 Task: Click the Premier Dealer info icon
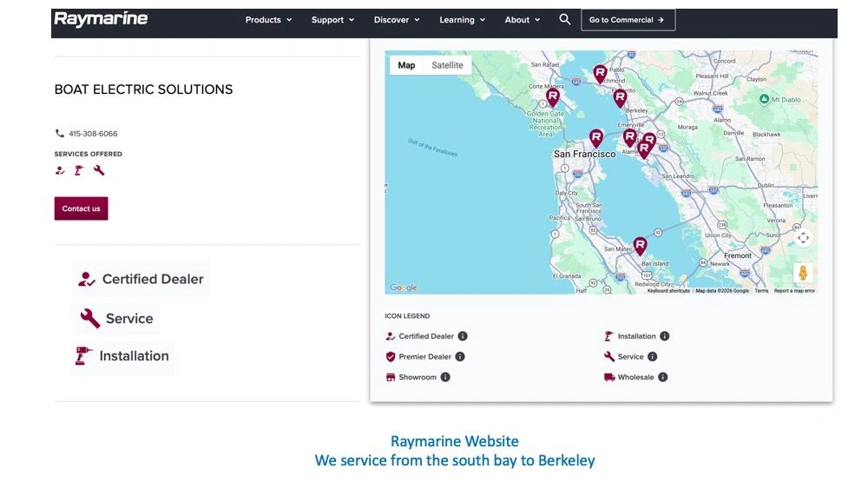[460, 356]
